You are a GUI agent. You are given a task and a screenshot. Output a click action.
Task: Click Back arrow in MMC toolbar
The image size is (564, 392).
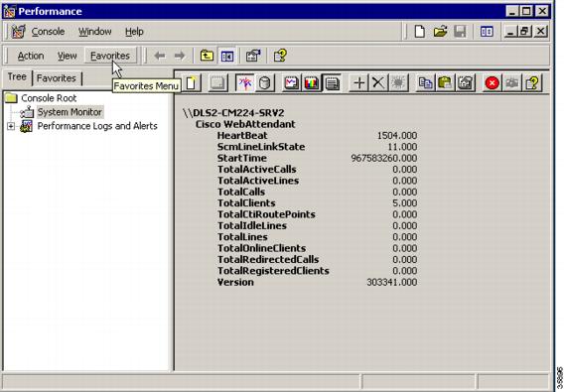[x=160, y=56]
